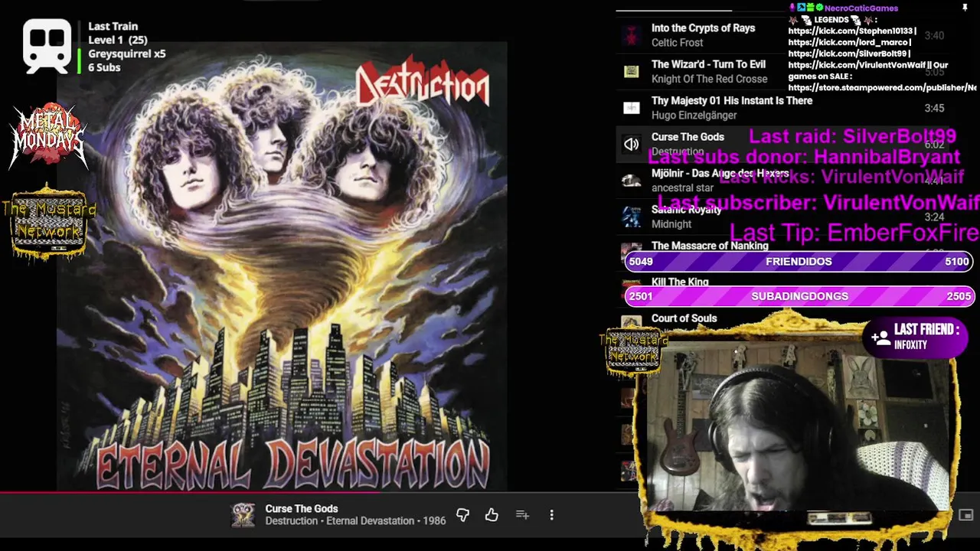Open artist Knight Of The Red Crosse

click(709, 79)
